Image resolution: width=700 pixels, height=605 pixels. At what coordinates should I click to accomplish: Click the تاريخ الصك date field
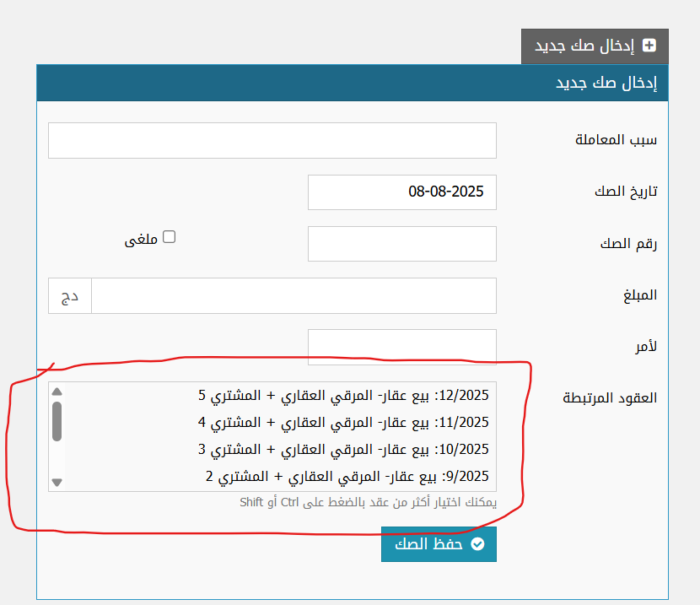click(x=401, y=192)
